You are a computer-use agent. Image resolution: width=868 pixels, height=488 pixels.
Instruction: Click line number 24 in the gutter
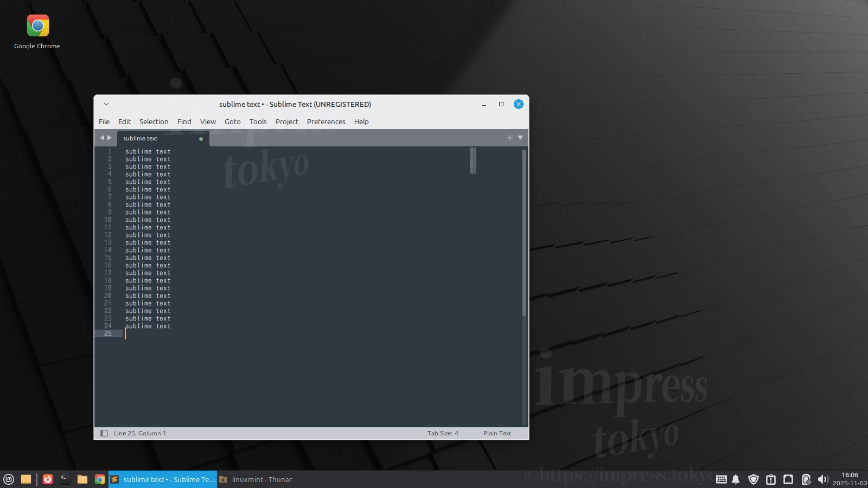[108, 326]
